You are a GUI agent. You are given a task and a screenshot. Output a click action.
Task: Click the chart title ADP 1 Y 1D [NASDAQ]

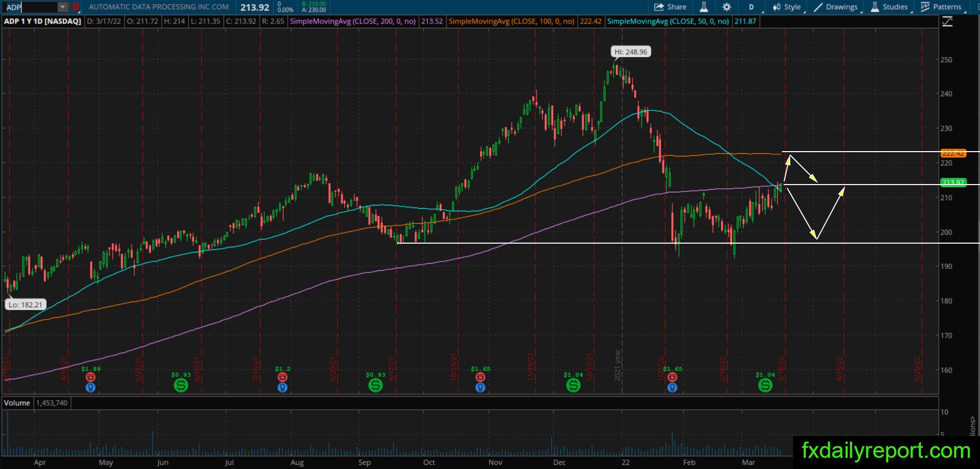(x=43, y=21)
